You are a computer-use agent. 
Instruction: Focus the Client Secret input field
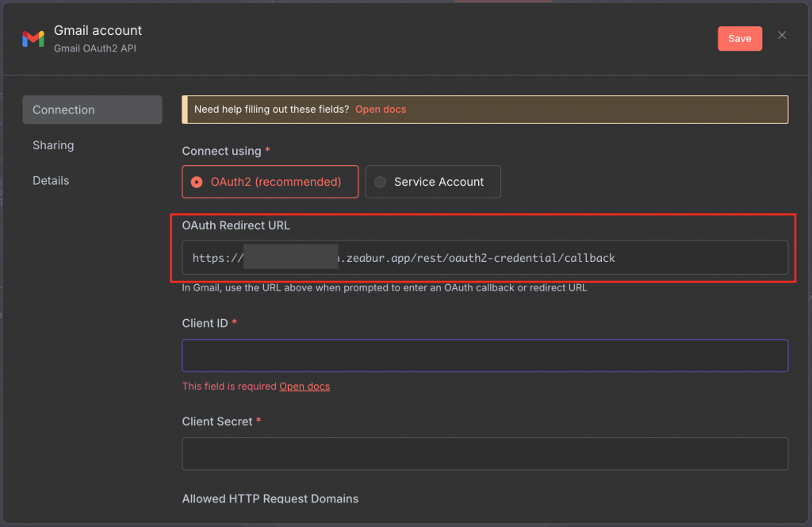click(485, 454)
